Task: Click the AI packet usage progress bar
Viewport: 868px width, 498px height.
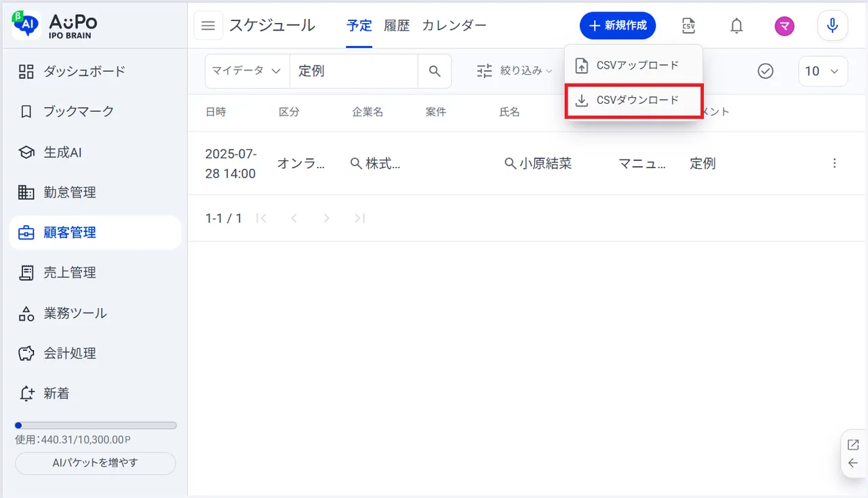Action: click(96, 425)
